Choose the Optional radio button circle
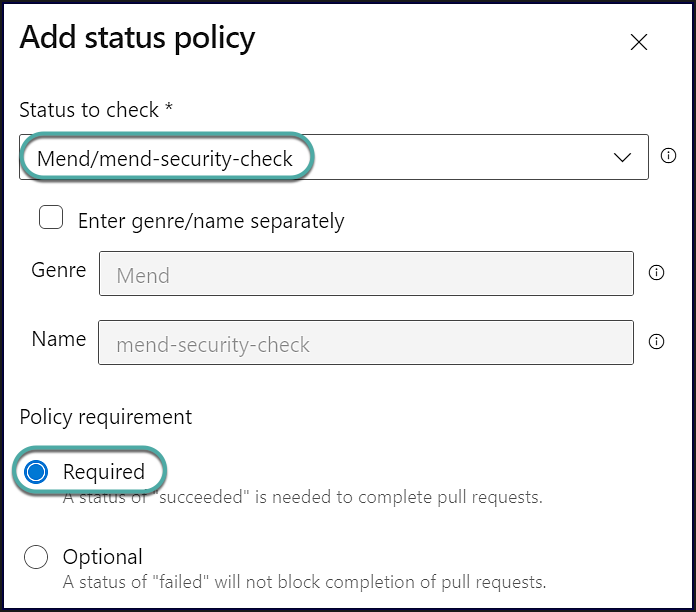The width and height of the screenshot is (696, 612). [36, 557]
